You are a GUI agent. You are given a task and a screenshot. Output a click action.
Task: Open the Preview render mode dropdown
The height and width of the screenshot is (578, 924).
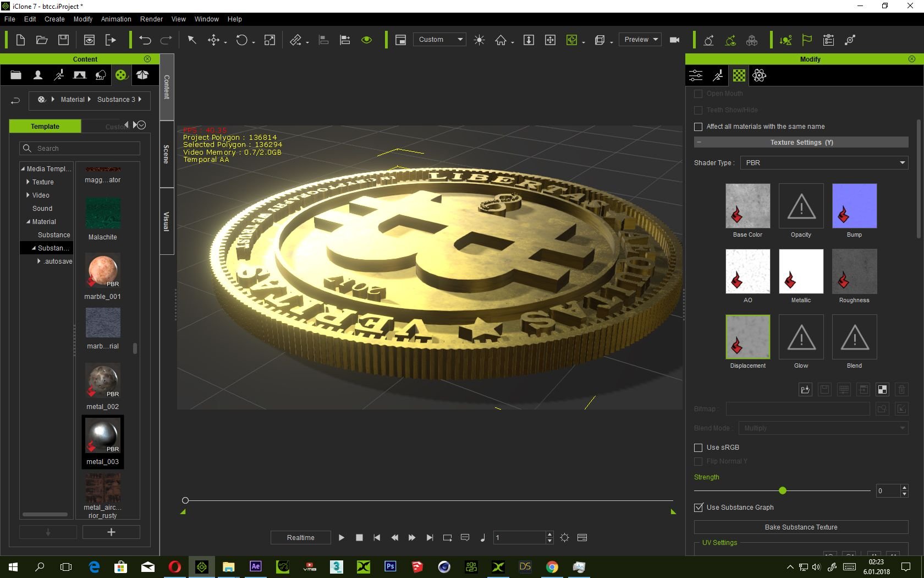pos(640,40)
